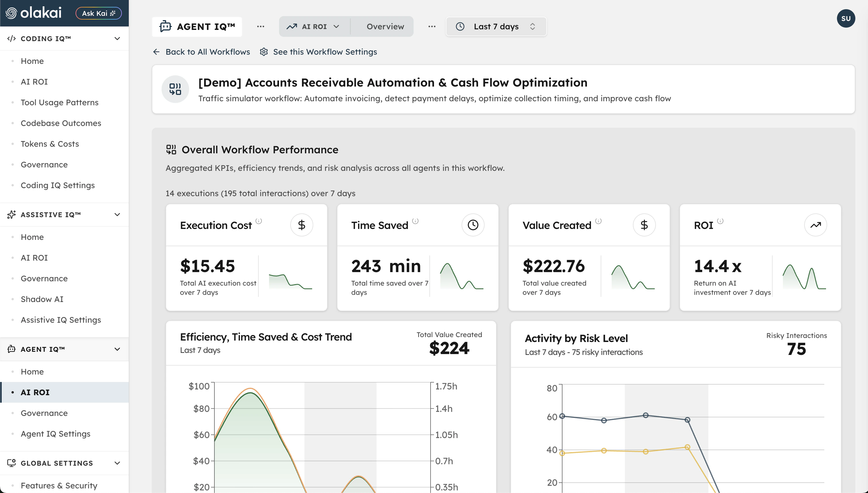
Task: Open the Last 7 days range selector
Action: (496, 26)
